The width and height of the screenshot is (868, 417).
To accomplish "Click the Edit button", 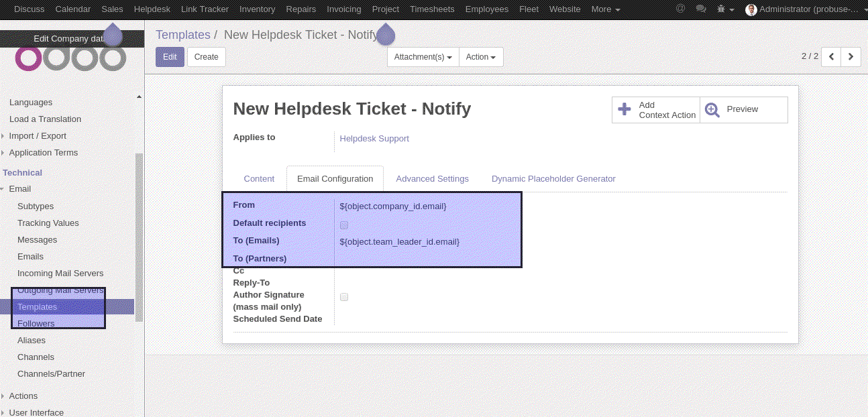I will [170, 57].
